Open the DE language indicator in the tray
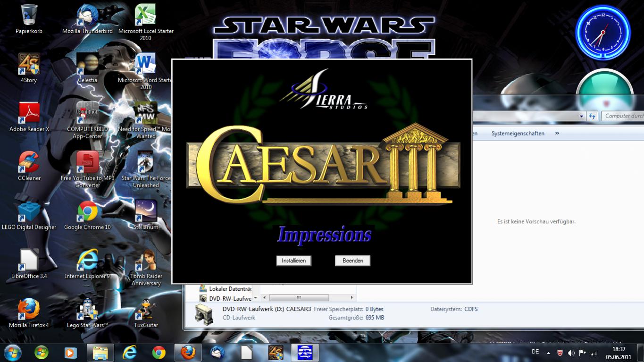The image size is (644, 362). click(535, 352)
